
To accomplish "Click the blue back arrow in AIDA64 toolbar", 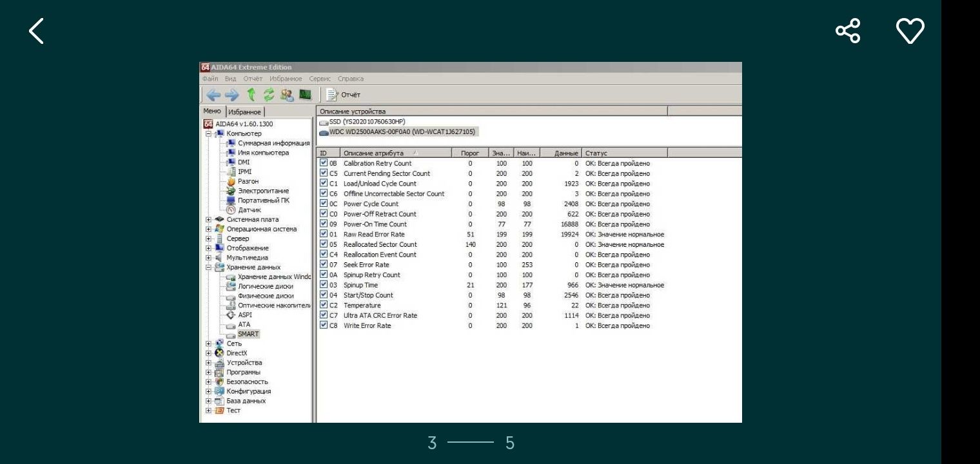I will (213, 95).
